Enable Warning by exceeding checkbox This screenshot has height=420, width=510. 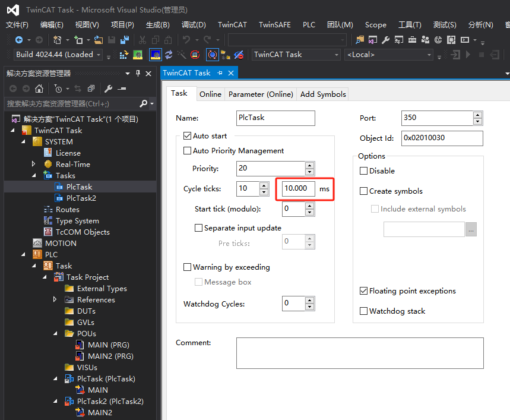(187, 267)
